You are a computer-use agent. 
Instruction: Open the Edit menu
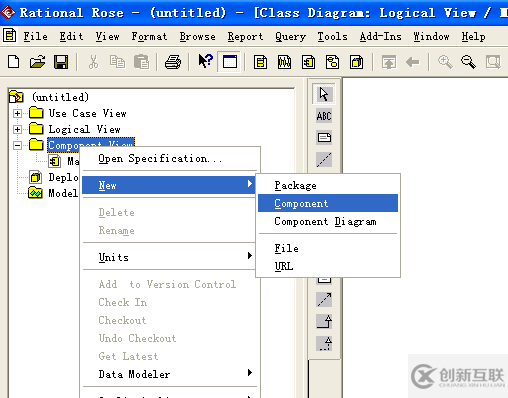click(71, 36)
